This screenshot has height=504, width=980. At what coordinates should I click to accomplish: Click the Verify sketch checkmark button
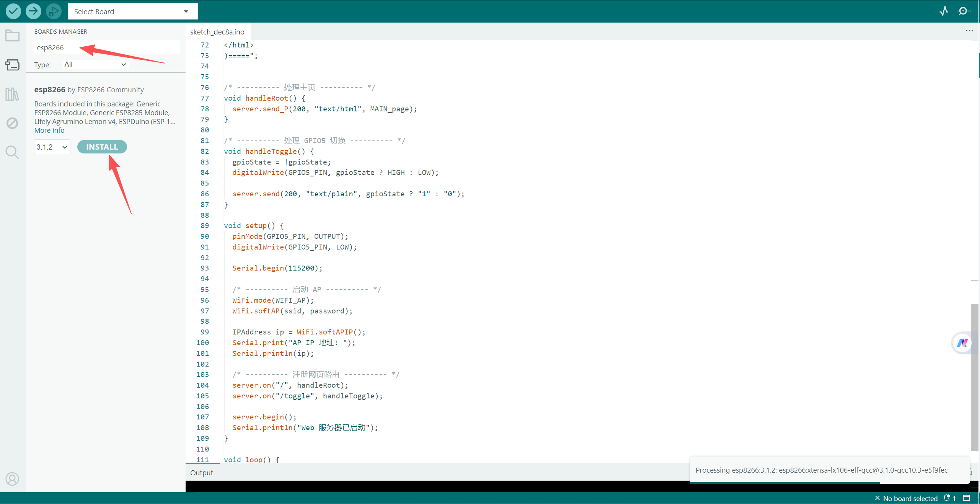[13, 11]
